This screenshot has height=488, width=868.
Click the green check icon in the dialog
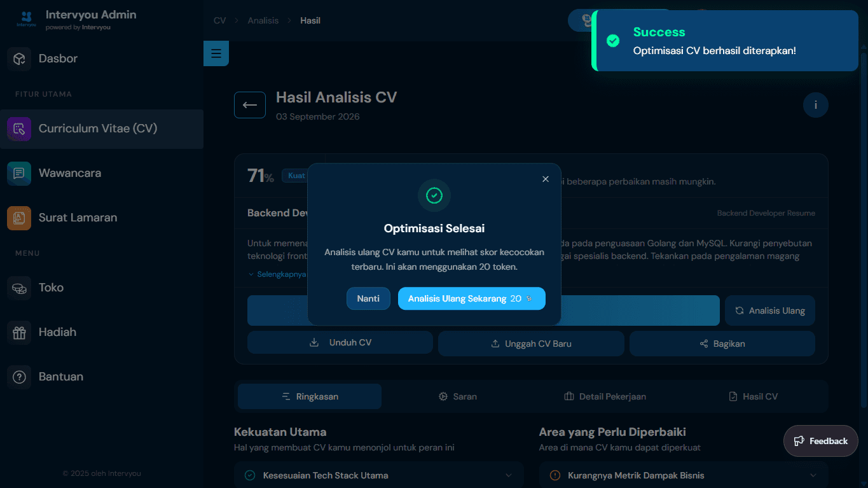point(434,195)
